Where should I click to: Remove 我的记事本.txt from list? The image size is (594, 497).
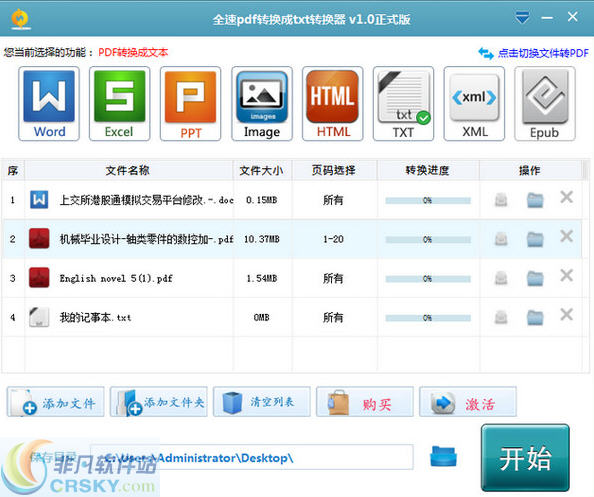566,314
